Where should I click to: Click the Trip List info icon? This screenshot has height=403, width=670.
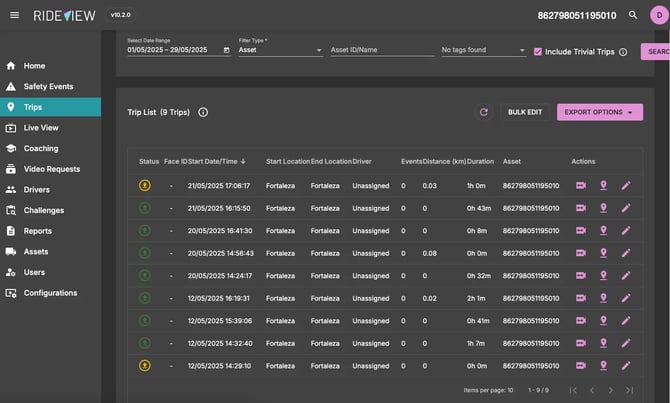[x=203, y=112]
